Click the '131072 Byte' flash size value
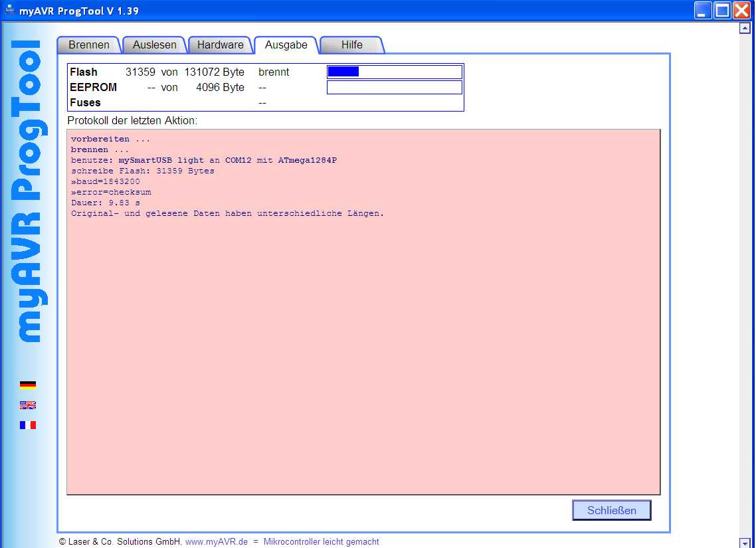This screenshot has height=548, width=756. tap(214, 72)
